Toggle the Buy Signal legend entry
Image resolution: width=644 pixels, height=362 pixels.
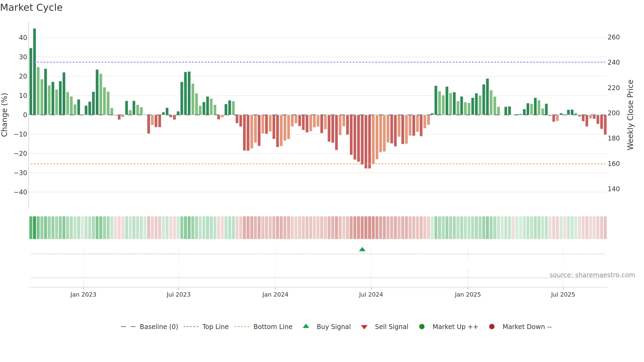coord(327,327)
